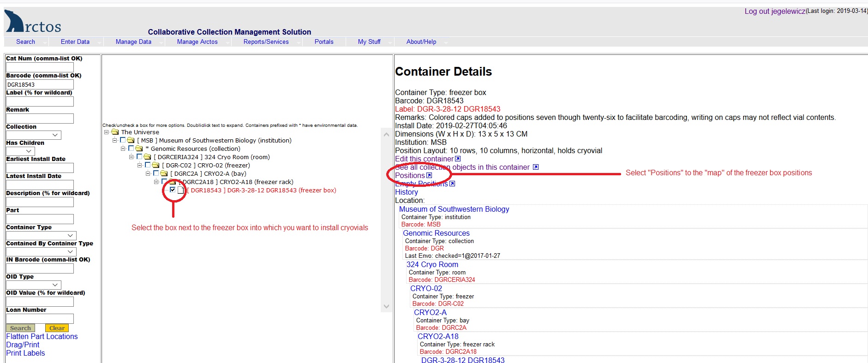Open Flatten Part Locations link
This screenshot has width=868, height=363.
pyautogui.click(x=42, y=337)
